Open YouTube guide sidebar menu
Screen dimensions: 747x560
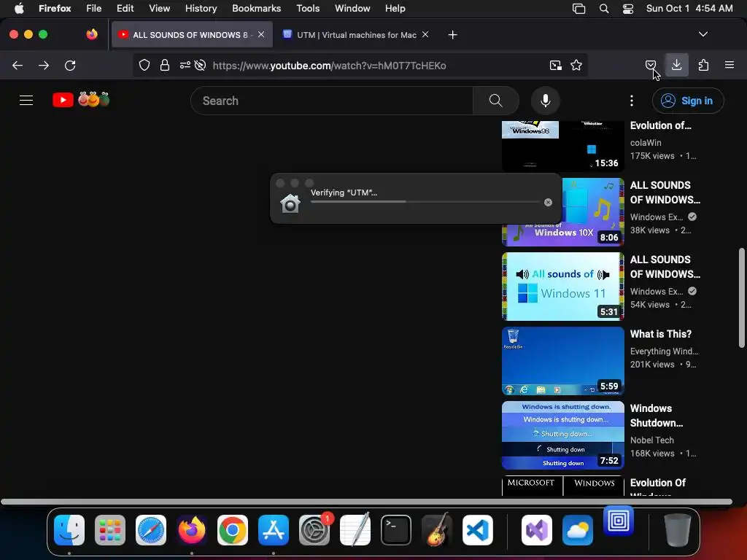click(26, 101)
